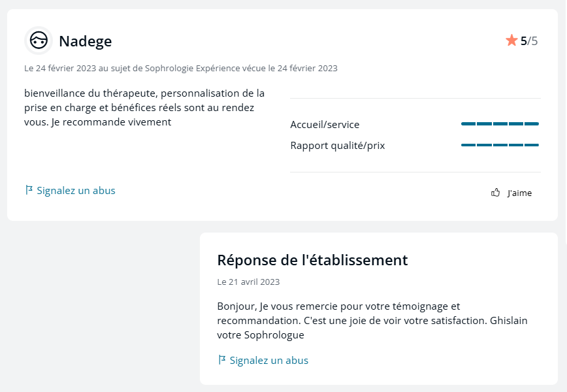Click the Rapport qualité/prix rating bar
Viewport: 567px width, 392px height.
[500, 144]
